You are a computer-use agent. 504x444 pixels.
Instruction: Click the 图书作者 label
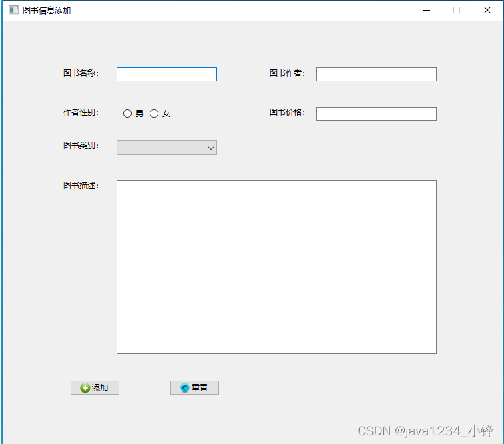(287, 73)
